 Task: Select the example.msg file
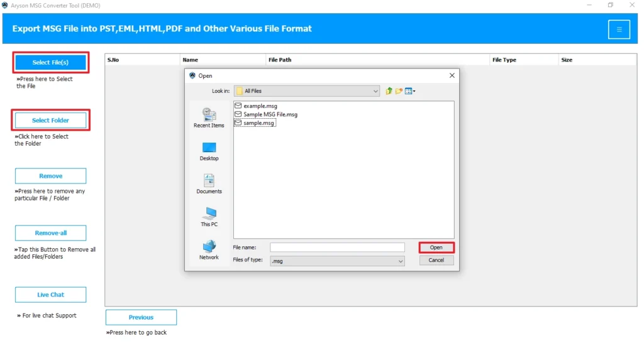pos(256,106)
